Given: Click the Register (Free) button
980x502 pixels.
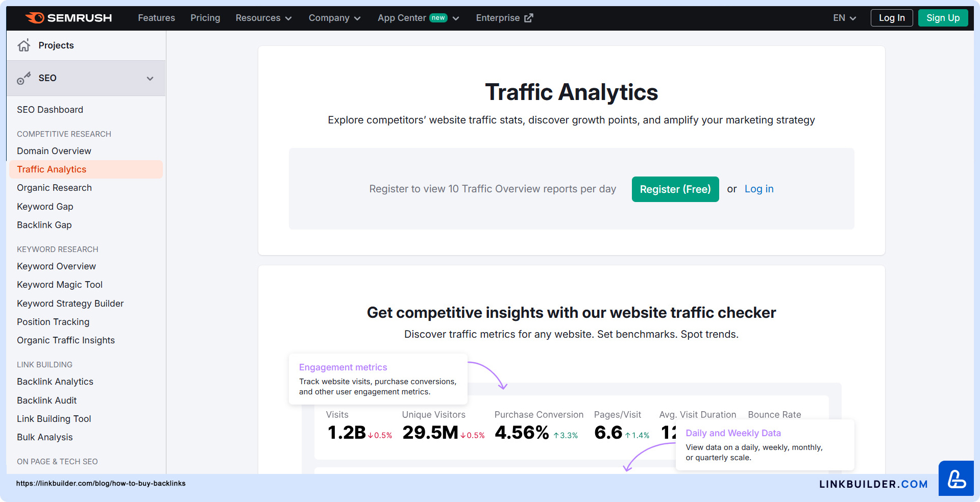Looking at the screenshot, I should pyautogui.click(x=675, y=189).
